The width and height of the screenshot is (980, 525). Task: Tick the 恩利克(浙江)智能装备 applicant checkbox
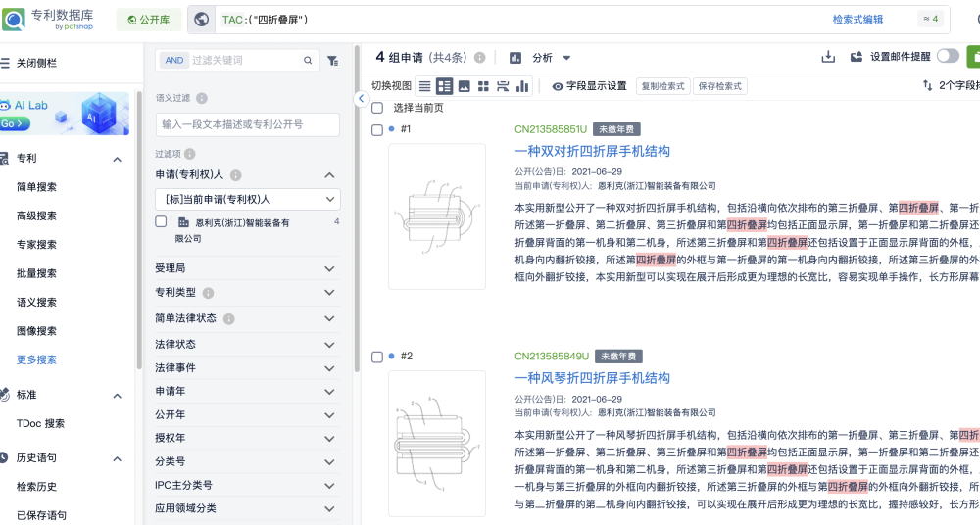pos(162,222)
